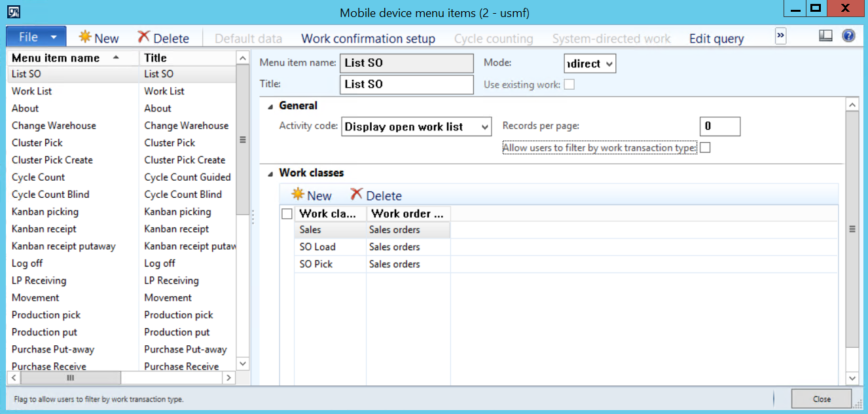Click Edit query in the toolbar
Viewport: 868px width, 414px height.
click(x=716, y=39)
